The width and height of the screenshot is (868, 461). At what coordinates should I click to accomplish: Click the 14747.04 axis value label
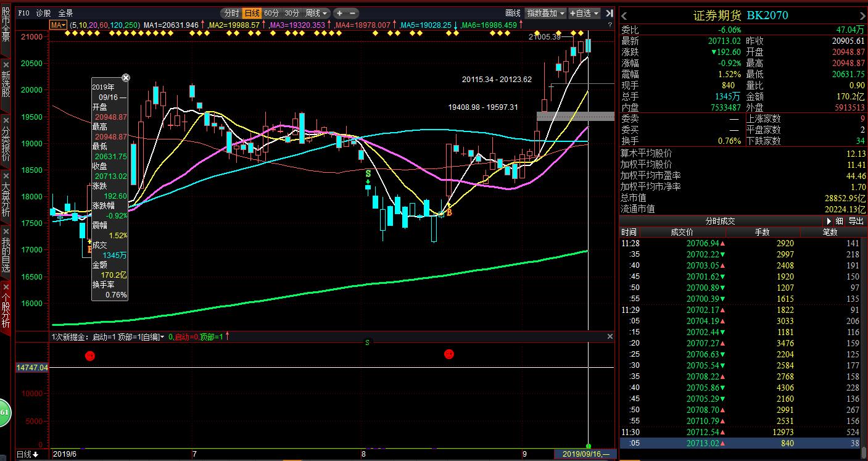click(x=32, y=367)
